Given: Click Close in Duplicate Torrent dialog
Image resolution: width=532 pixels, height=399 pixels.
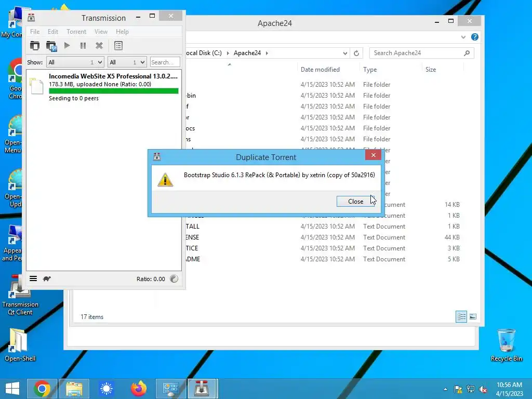Looking at the screenshot, I should 355,201.
